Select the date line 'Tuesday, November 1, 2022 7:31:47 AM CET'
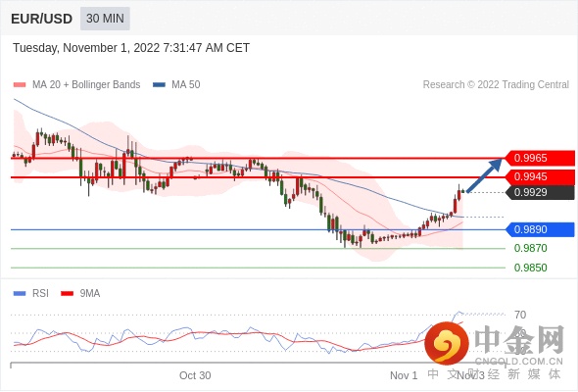 (131, 48)
